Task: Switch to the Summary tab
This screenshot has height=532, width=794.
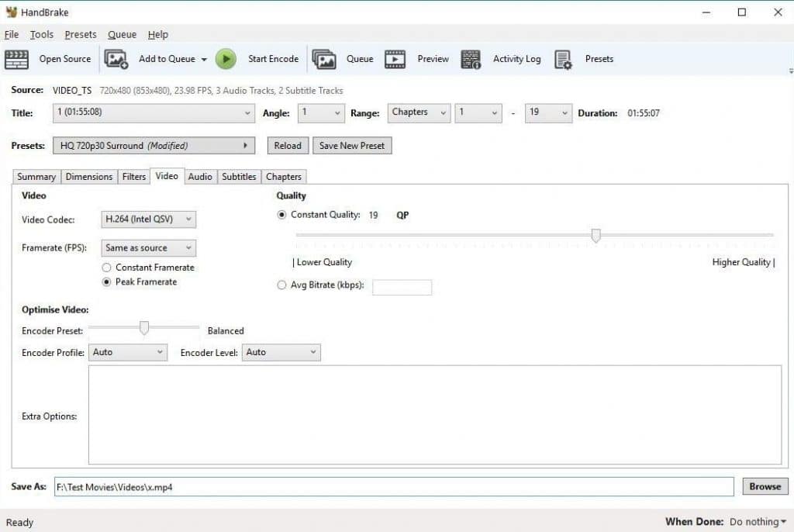Action: tap(36, 177)
